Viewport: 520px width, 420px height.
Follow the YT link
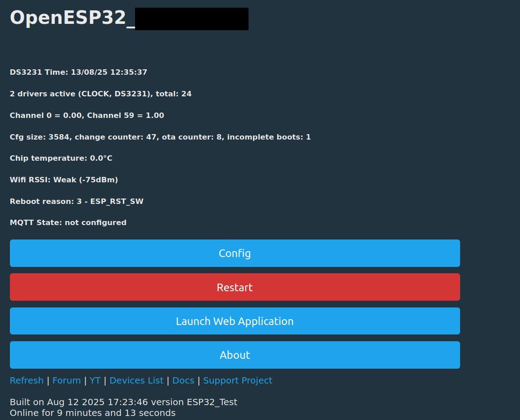(95, 380)
